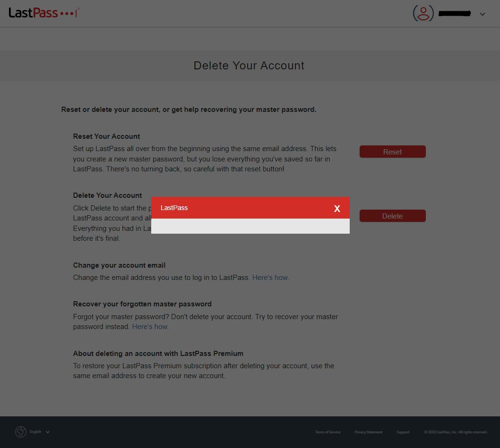Click the LastPass dialog title text
The height and width of the screenshot is (448, 500).
[x=174, y=208]
